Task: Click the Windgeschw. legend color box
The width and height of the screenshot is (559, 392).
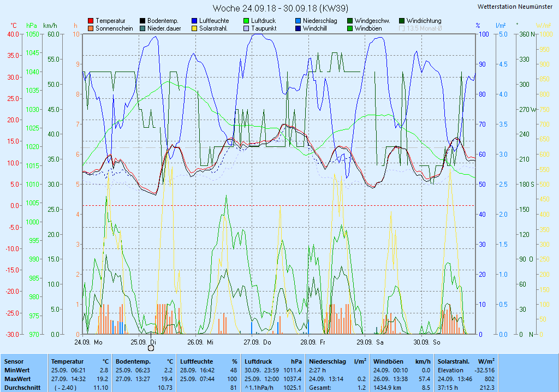Action: pyautogui.click(x=350, y=21)
